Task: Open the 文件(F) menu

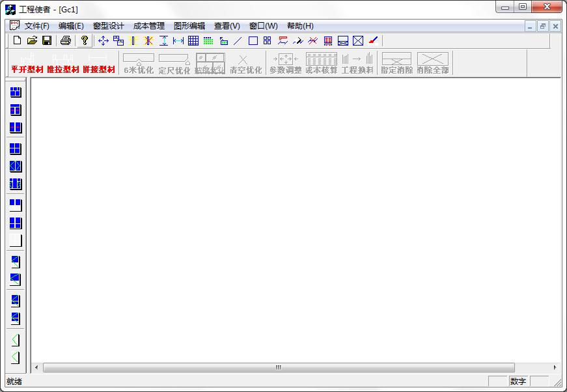Action: point(37,26)
